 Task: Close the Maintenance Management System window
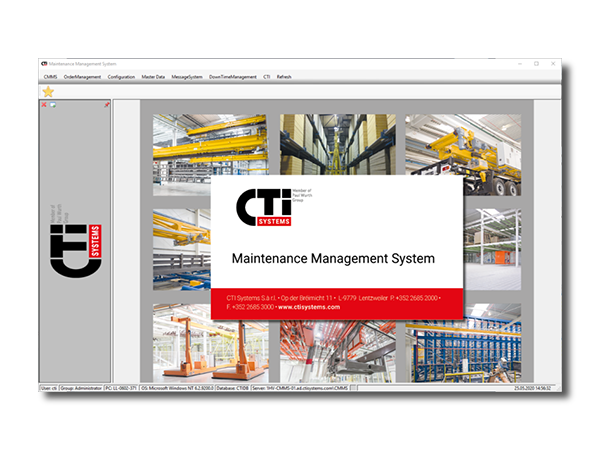553,64
